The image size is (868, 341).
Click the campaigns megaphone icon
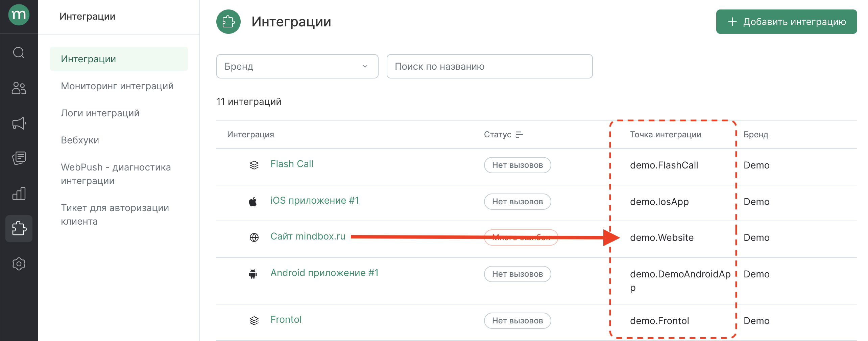point(19,123)
